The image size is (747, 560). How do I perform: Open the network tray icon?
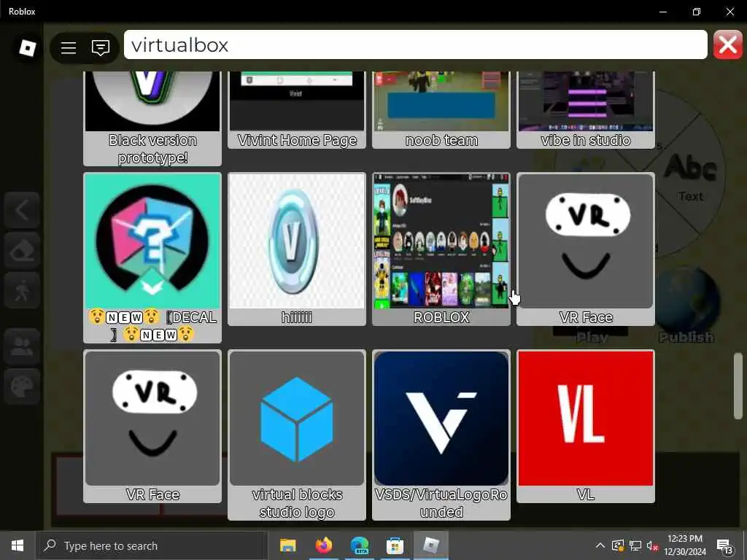[x=635, y=545]
